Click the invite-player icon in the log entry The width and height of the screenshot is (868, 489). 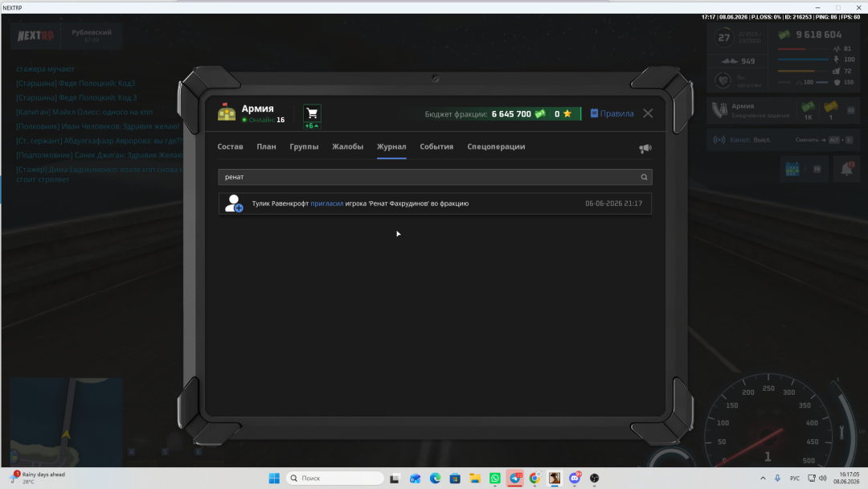pos(234,203)
